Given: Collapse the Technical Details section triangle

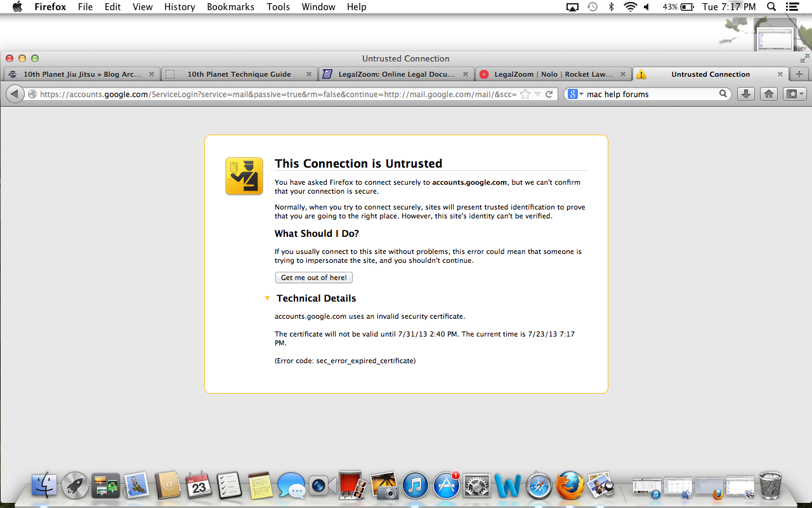Looking at the screenshot, I should coord(267,298).
